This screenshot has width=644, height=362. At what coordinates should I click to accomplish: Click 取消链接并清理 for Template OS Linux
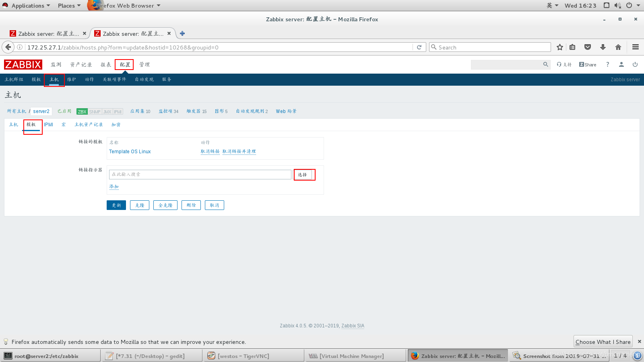[239, 152]
